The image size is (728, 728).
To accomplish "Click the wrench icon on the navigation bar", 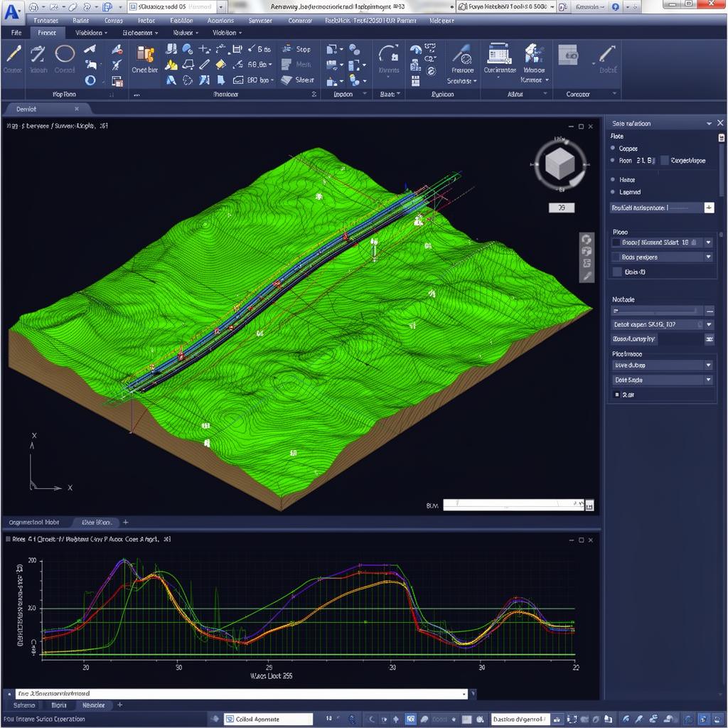I will pos(587,277).
